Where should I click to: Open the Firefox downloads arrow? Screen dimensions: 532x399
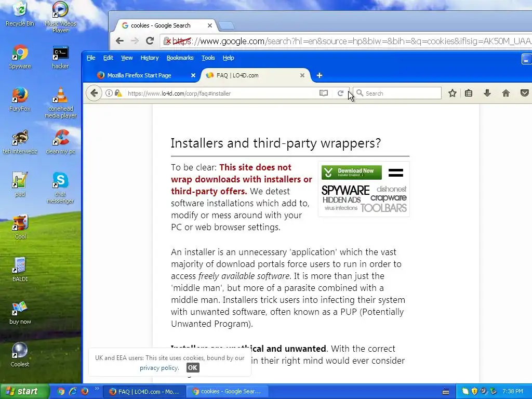point(487,93)
